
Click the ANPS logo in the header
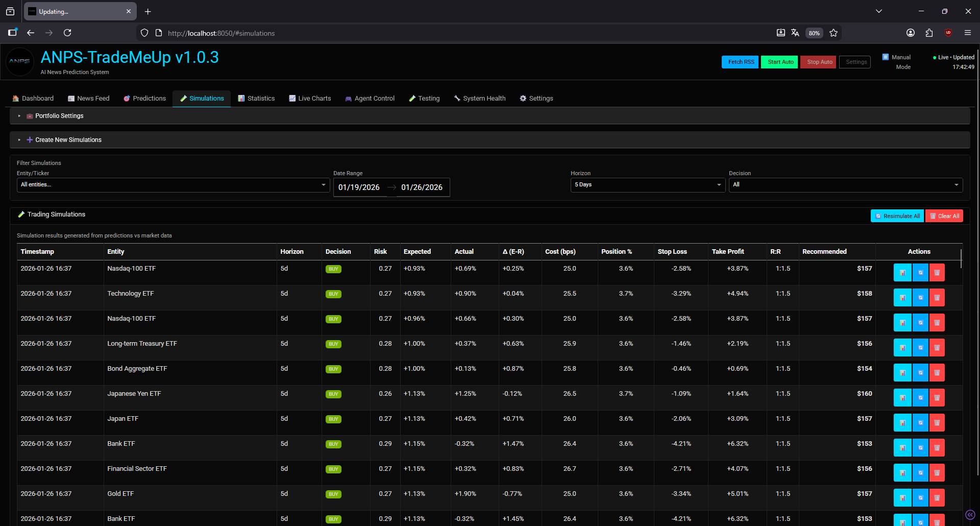[20, 61]
